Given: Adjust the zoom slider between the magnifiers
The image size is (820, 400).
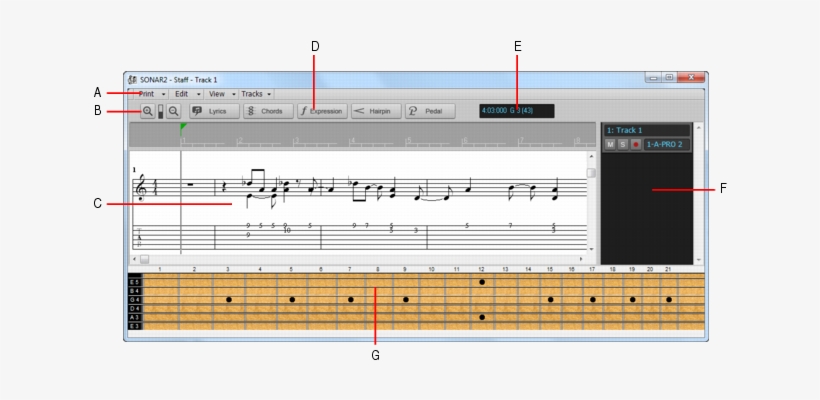Looking at the screenshot, I should pyautogui.click(x=161, y=111).
